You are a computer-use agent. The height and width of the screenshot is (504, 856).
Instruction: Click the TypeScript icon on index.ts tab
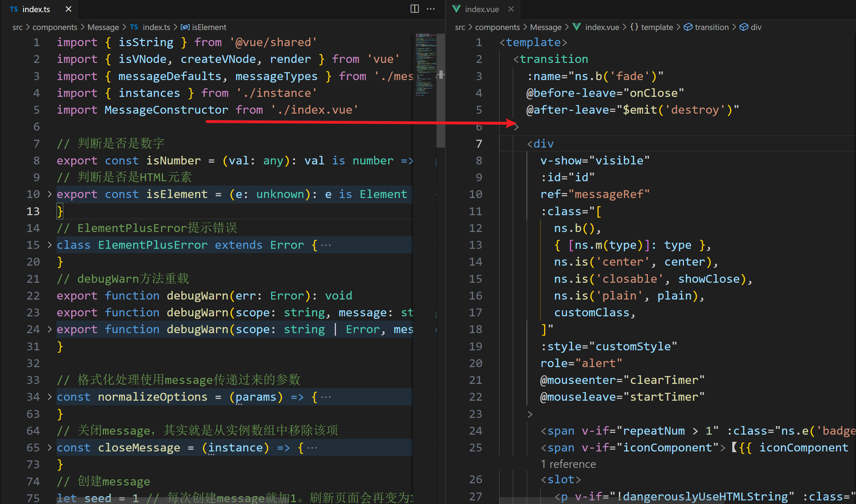pos(14,9)
